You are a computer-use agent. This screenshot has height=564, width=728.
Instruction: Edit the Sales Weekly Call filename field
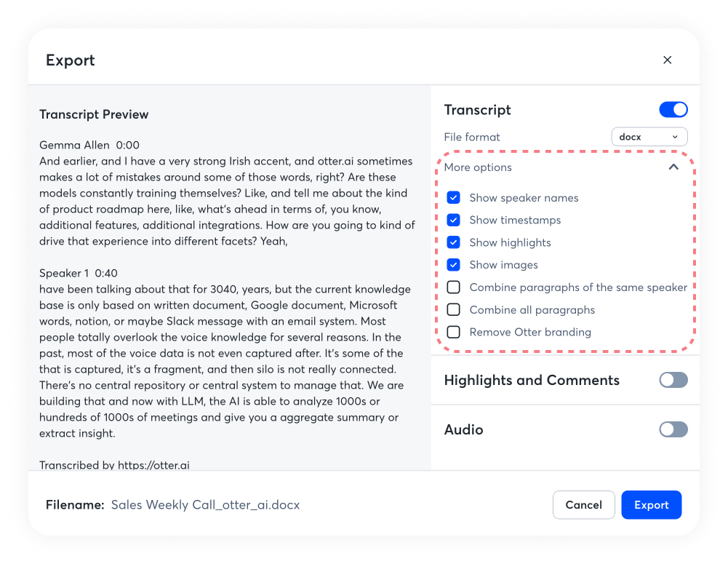tap(205, 505)
